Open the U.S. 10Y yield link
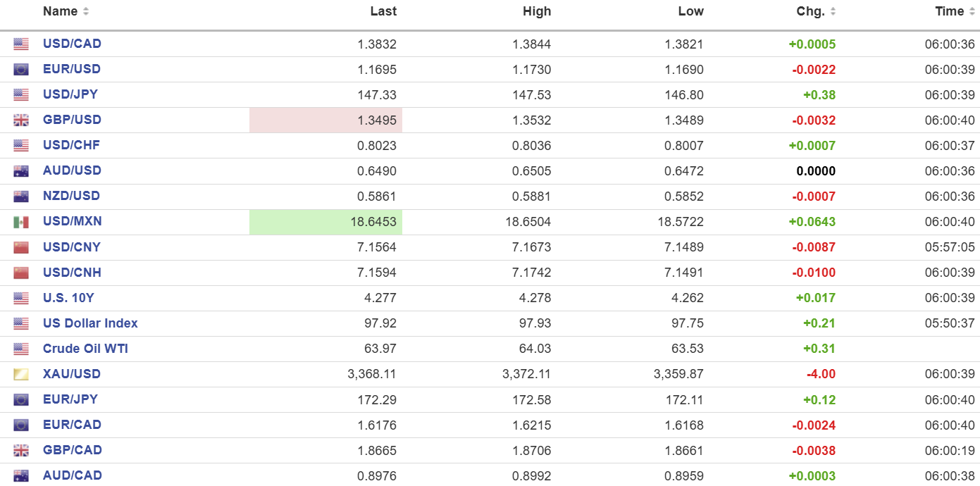The height and width of the screenshot is (486, 980). [x=68, y=298]
